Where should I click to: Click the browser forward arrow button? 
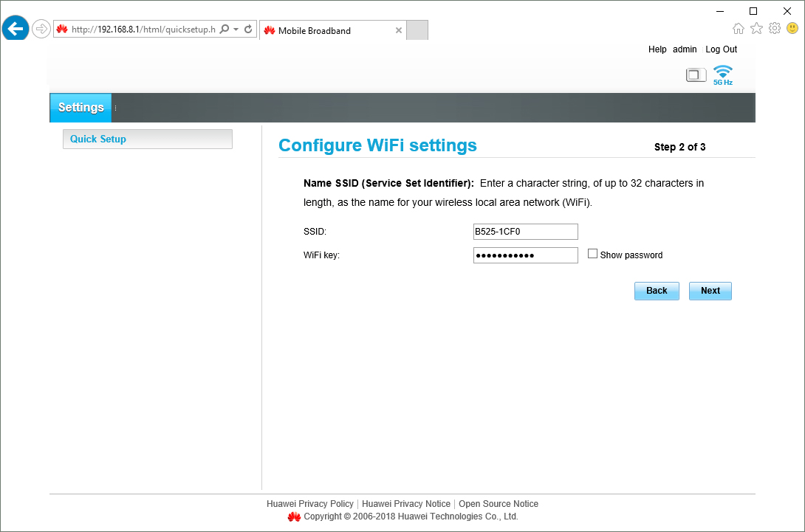(41, 30)
